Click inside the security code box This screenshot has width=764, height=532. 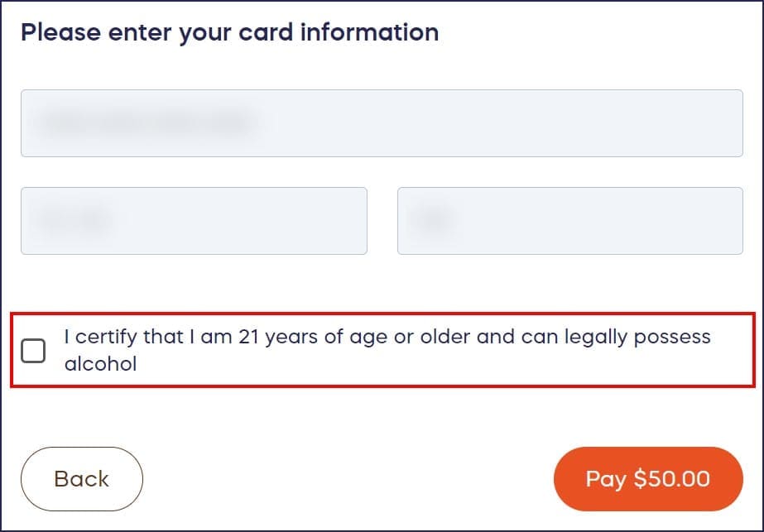569,220
